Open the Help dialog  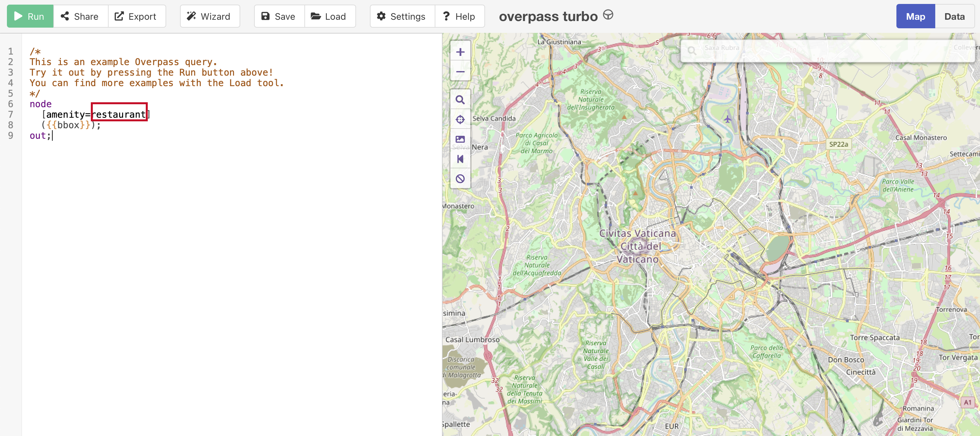point(459,16)
